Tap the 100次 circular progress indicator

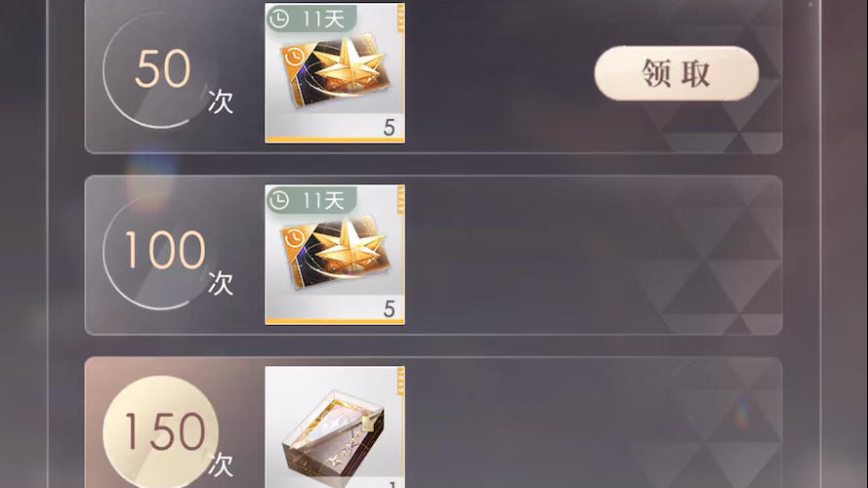(160, 252)
